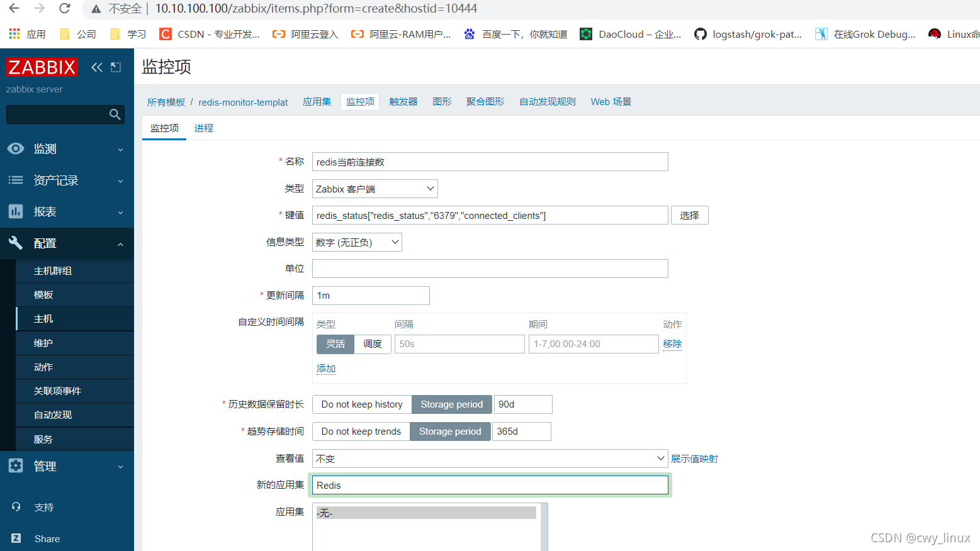Click the 键值 input field
980x551 pixels.
490,215
